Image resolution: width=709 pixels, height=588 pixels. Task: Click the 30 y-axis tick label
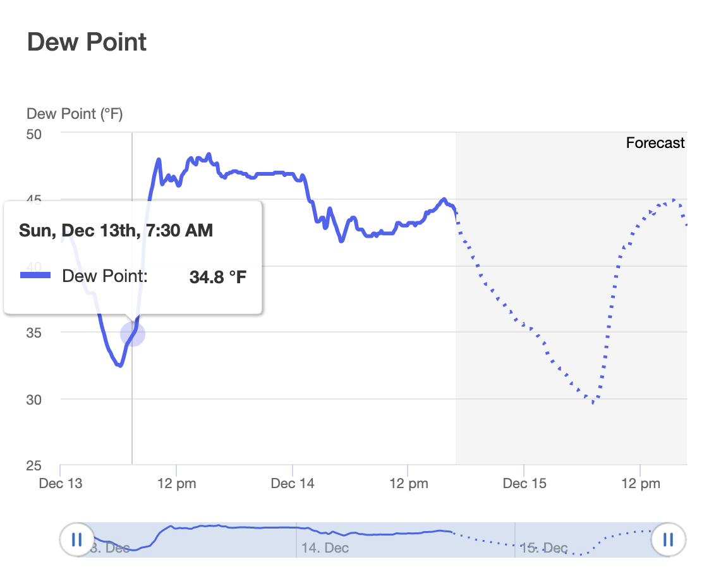tap(34, 400)
